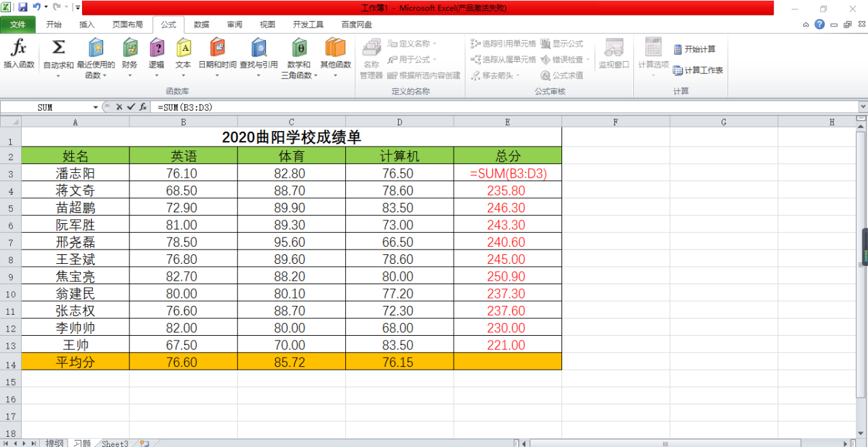
Task: Click Evaluate Formula (公式求值)
Action: (562, 75)
